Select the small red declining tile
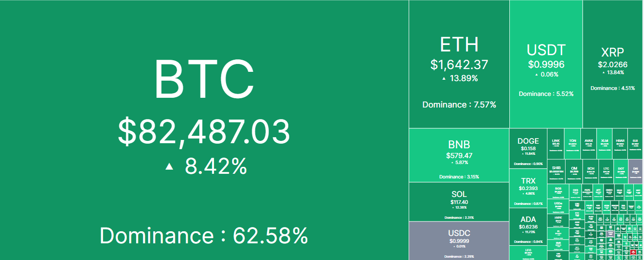Image resolution: width=644 pixels, height=260 pixels. (x=634, y=253)
